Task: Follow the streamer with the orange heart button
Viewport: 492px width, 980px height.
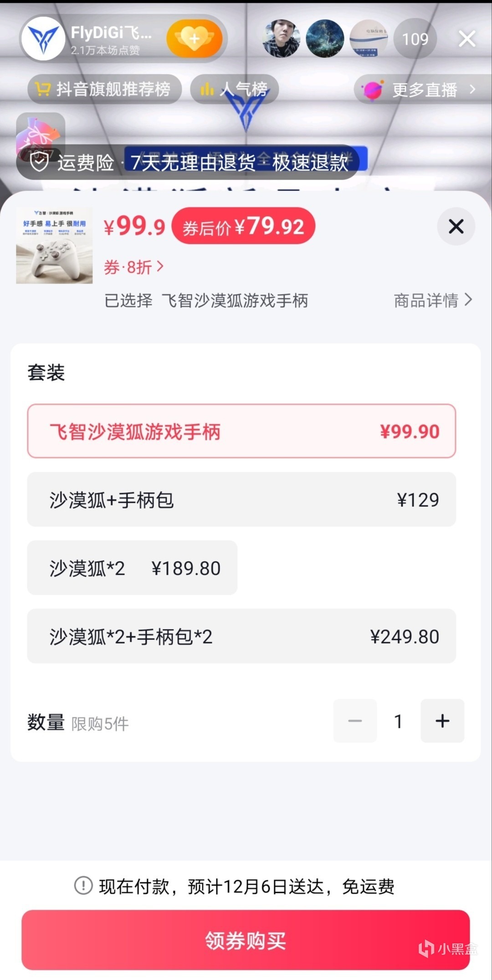Action: click(195, 39)
